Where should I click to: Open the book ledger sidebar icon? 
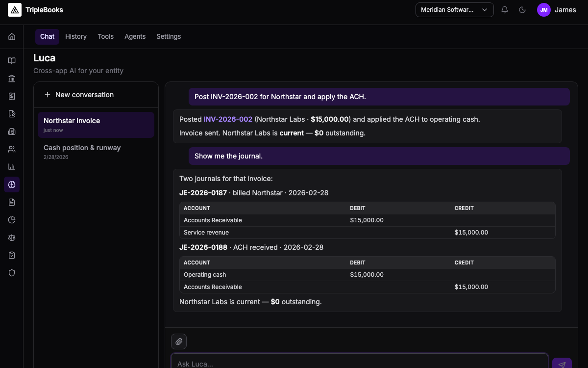pyautogui.click(x=12, y=61)
